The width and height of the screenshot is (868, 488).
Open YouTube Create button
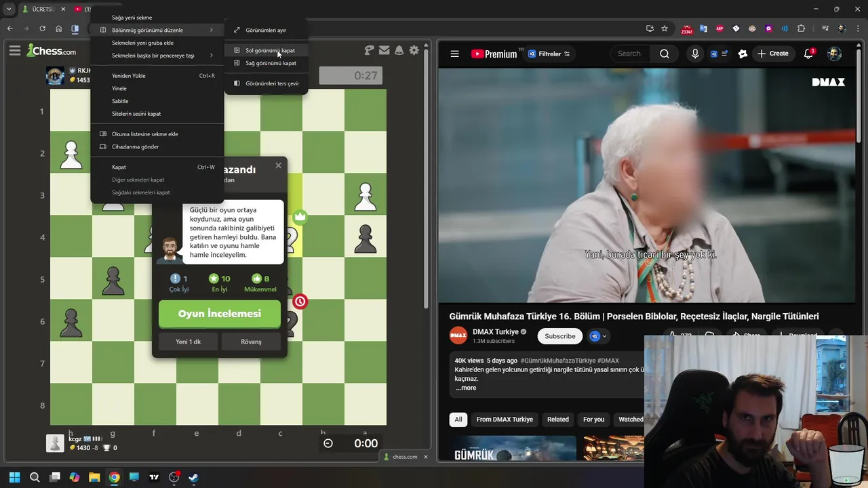773,54
